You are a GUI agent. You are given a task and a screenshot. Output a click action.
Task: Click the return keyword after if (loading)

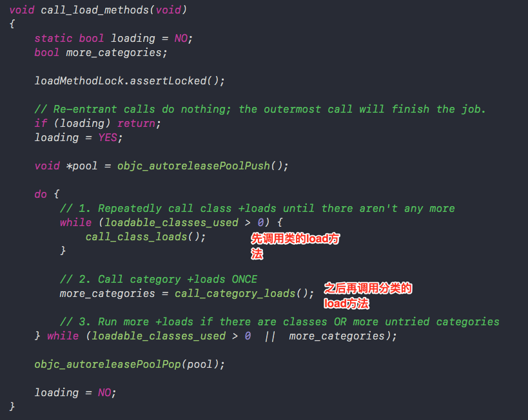[x=136, y=124]
